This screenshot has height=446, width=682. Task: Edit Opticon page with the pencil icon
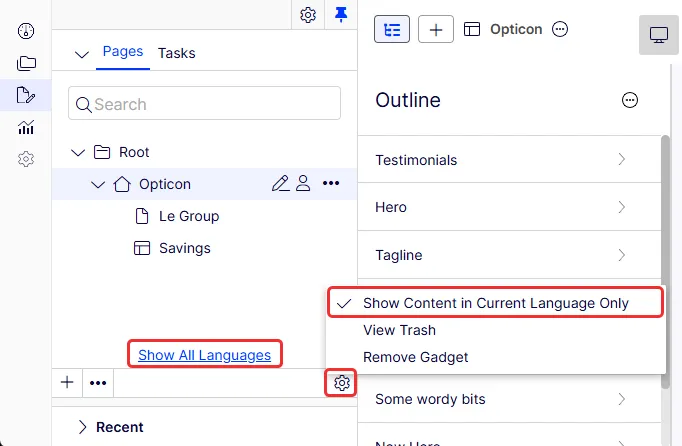click(281, 184)
